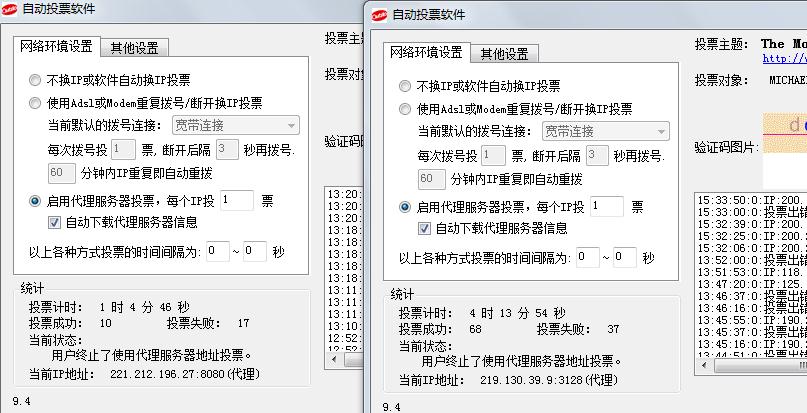This screenshot has width=807, height=413.
Task: Click the 断开后隔 seconds field in back window
Action: (x=227, y=149)
